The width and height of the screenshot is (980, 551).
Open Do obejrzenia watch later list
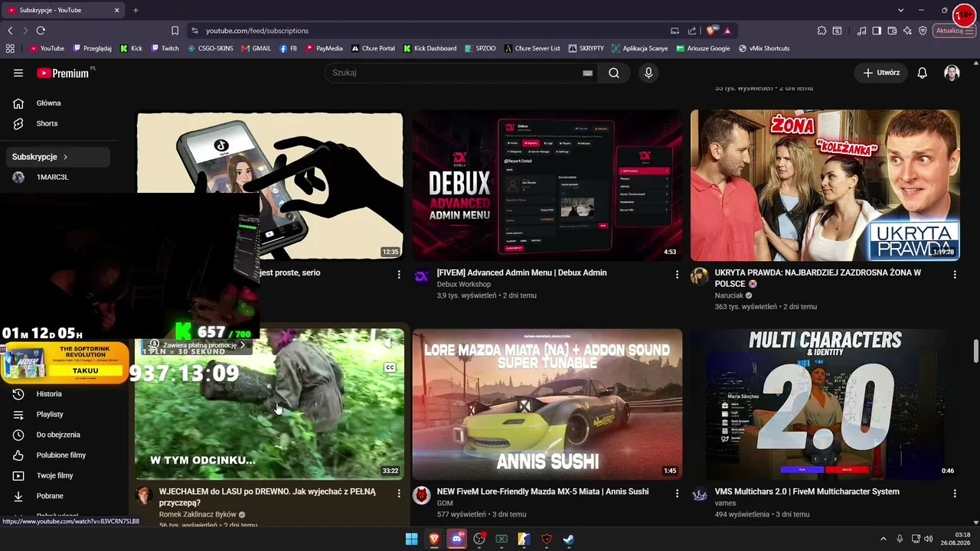click(x=58, y=435)
